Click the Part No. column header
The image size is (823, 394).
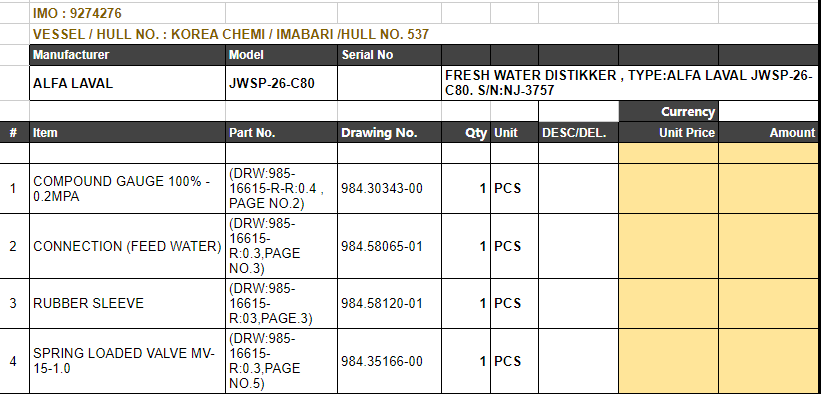coord(281,132)
